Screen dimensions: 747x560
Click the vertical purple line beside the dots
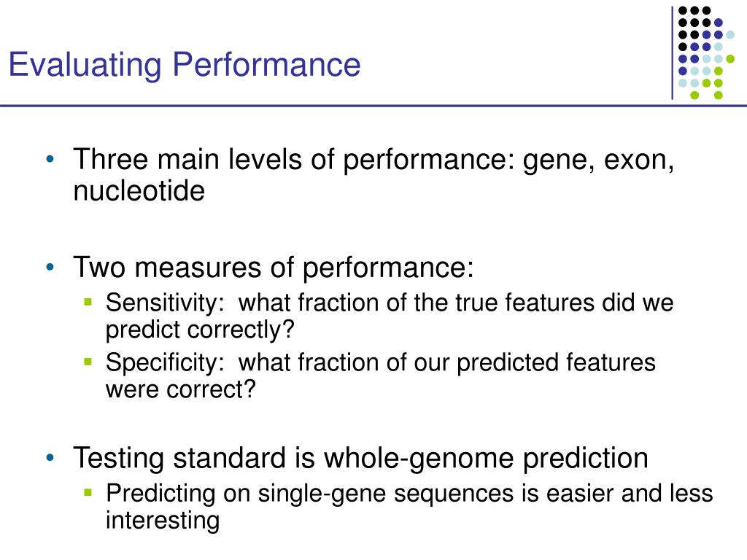672,52
